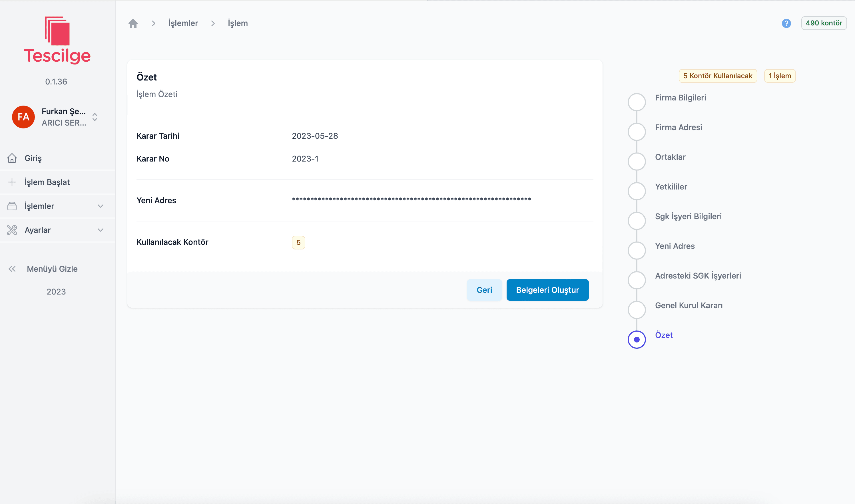Expand the Ayarlar sidebar menu chevron

point(100,230)
